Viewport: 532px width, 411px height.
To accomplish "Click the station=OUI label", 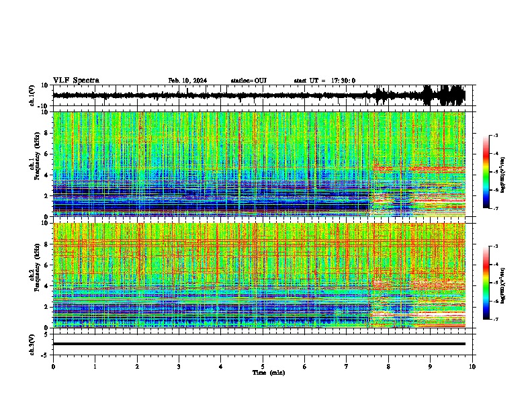I will pos(249,81).
